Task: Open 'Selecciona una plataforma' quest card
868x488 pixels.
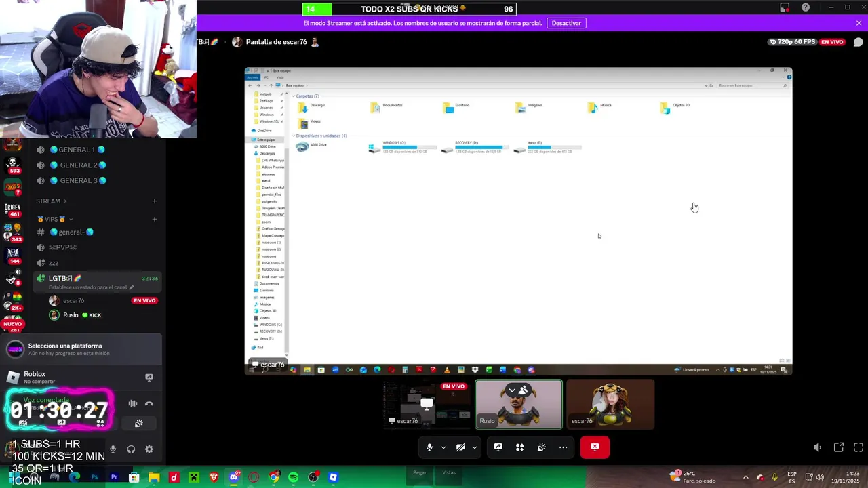Action: pyautogui.click(x=81, y=349)
